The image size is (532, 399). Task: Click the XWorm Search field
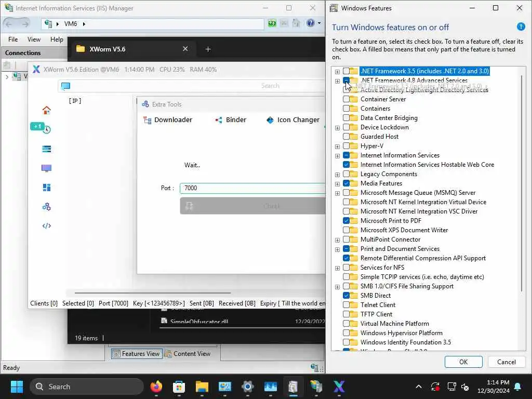tap(192, 86)
